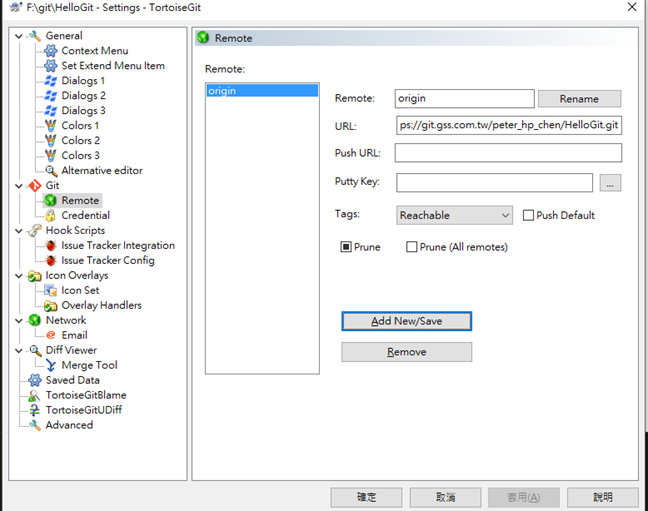The image size is (648, 511).
Task: Click the Set Extend Menu Item gear icon
Action: tap(50, 66)
